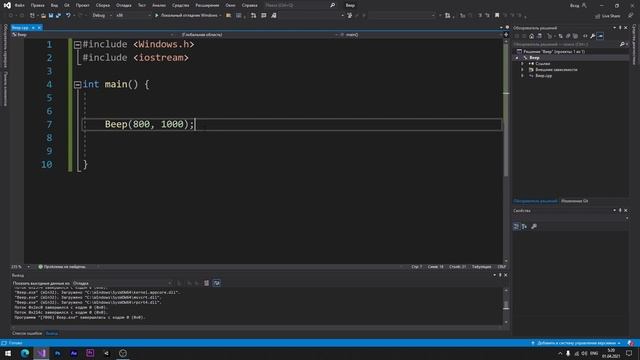
Task: Click the Output window vertical scrollbar thumb
Action: coord(506,305)
